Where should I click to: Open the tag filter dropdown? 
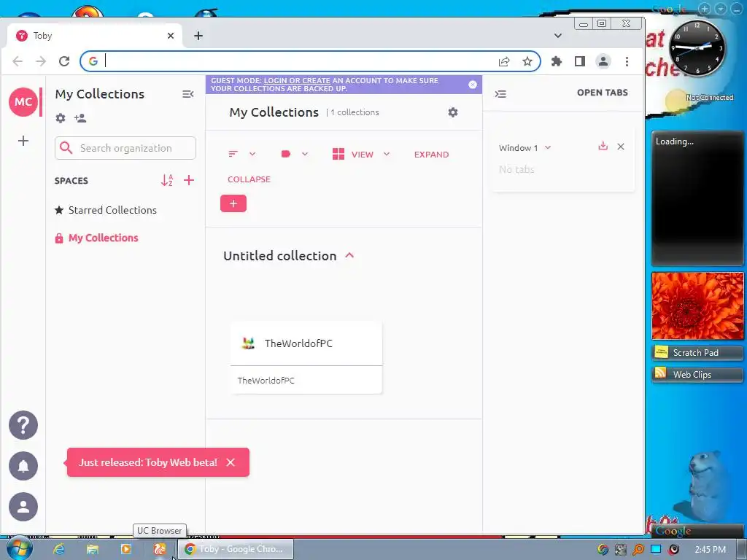pyautogui.click(x=295, y=154)
